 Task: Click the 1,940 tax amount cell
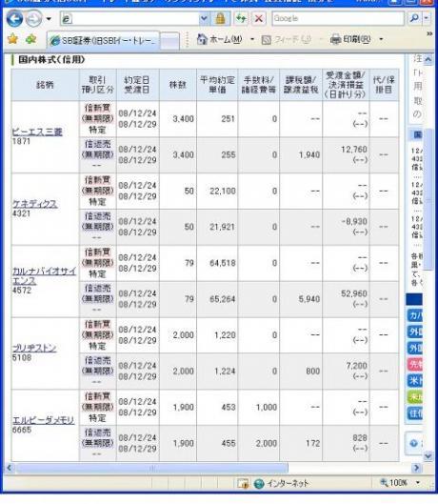pyautogui.click(x=301, y=155)
